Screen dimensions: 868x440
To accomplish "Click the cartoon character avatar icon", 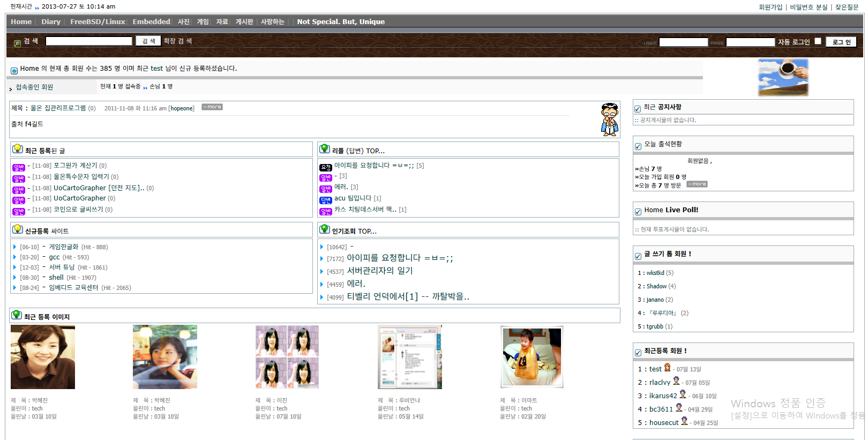I will pos(609,119).
